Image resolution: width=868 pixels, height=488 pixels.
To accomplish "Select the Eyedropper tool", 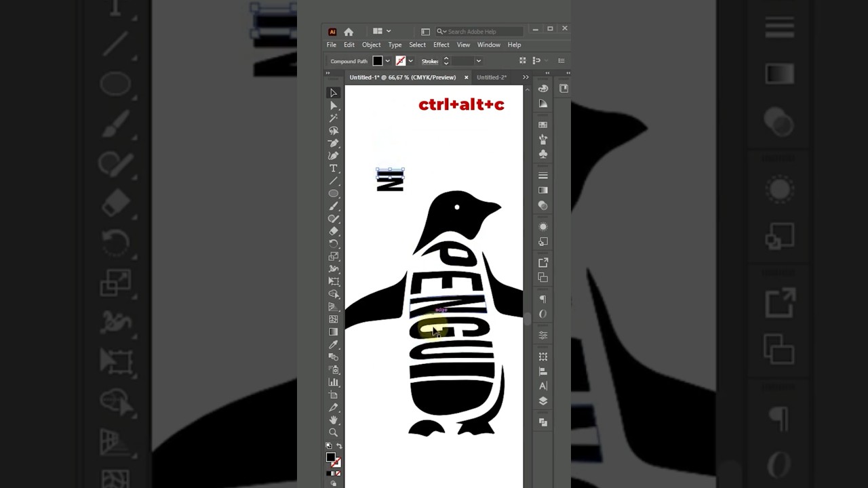I will click(x=334, y=344).
